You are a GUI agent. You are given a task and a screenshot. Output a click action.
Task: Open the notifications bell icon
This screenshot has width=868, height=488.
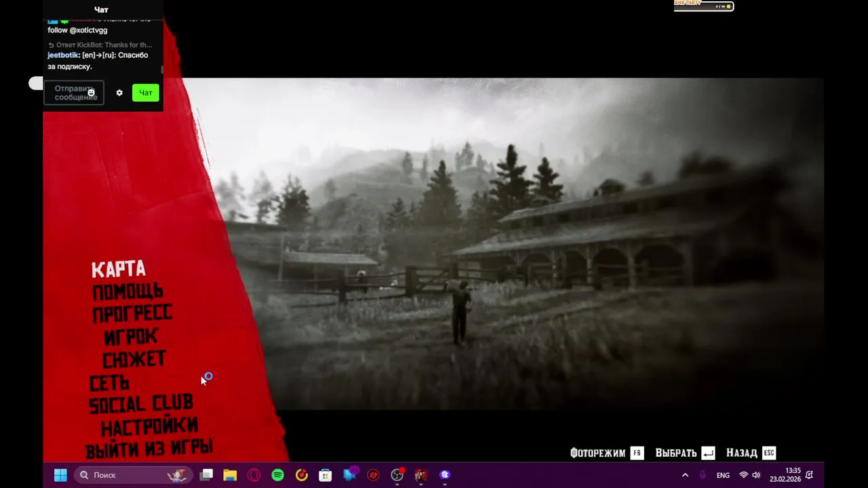tap(810, 475)
